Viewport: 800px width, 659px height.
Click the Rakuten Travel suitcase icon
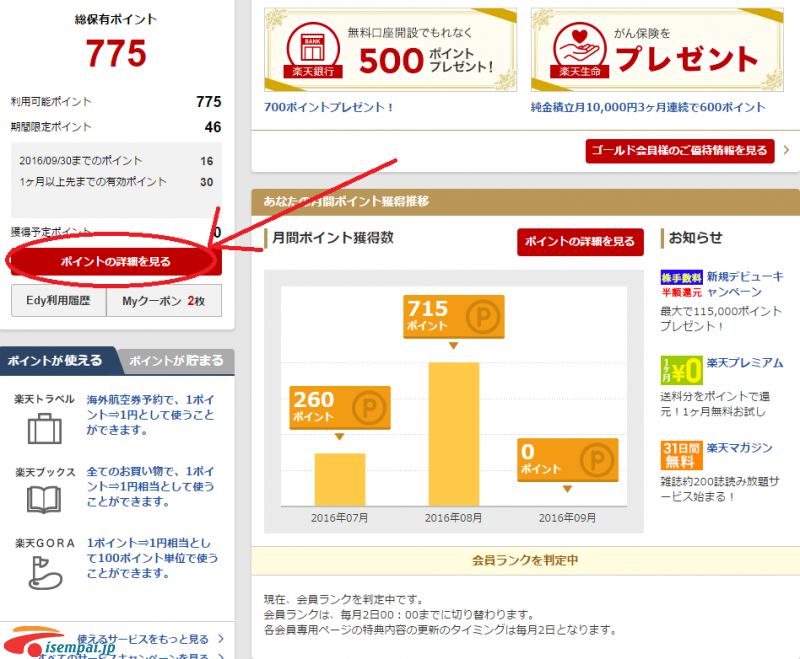point(44,428)
